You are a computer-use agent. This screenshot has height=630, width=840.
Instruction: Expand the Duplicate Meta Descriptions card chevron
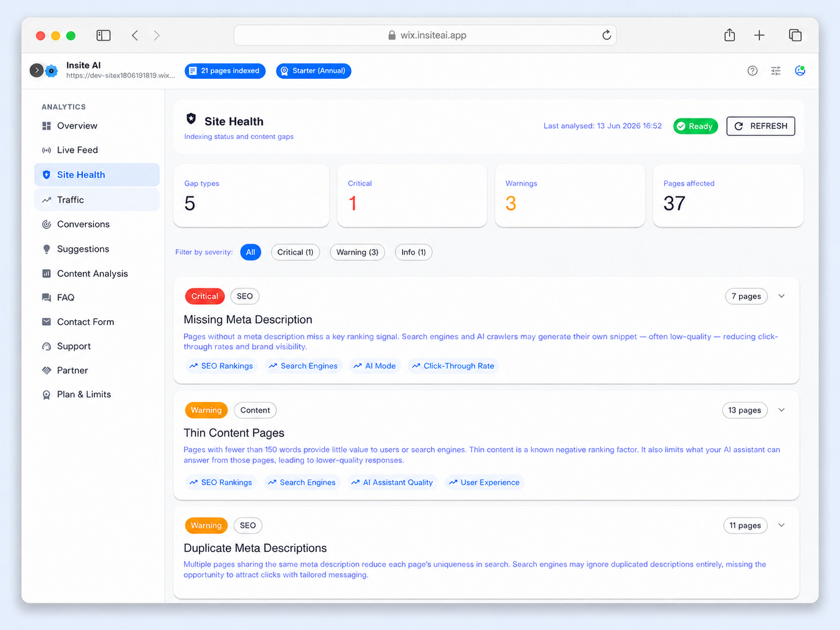click(x=781, y=526)
